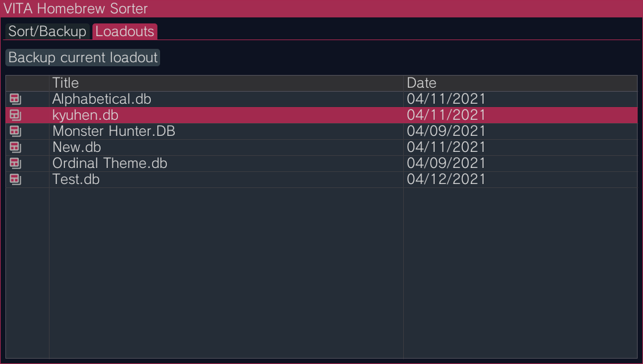Screen dimensions: 643x364
Task: Open the Loadouts tab
Action: (x=125, y=31)
